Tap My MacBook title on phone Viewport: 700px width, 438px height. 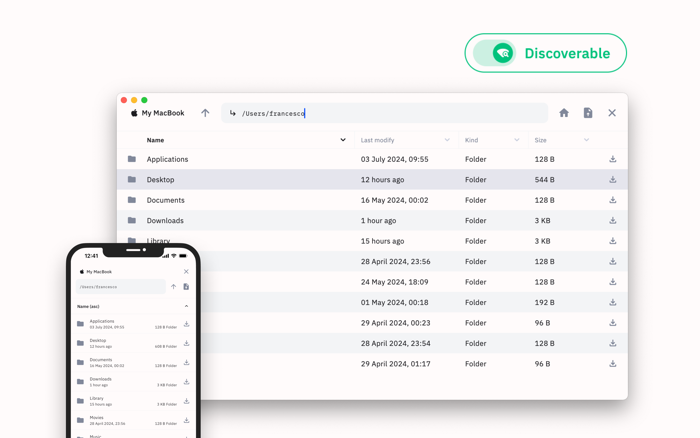click(x=99, y=271)
